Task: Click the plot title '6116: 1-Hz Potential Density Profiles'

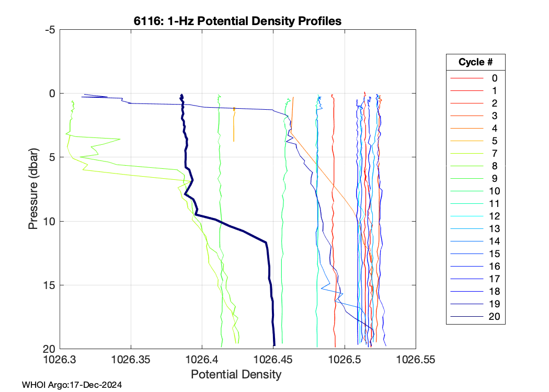Action: point(238,21)
